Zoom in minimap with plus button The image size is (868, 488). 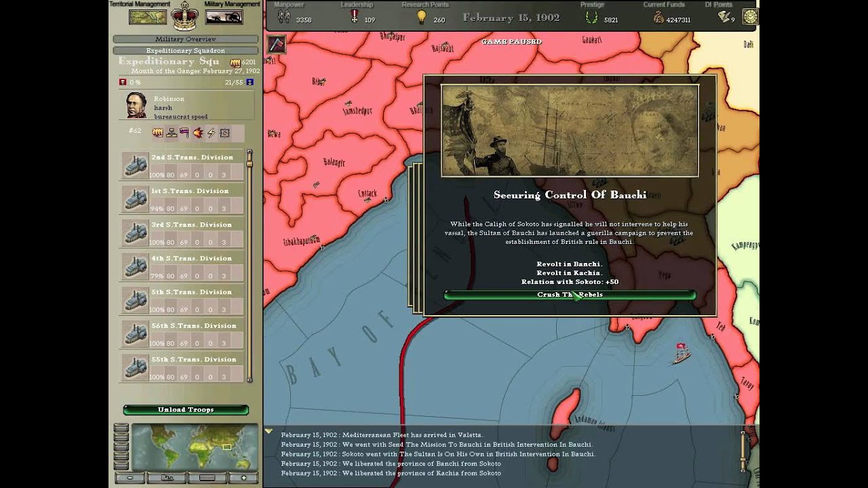coord(243,478)
